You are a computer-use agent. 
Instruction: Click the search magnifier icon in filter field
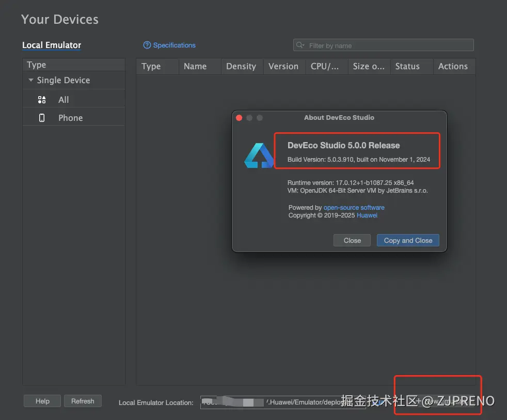tap(300, 45)
